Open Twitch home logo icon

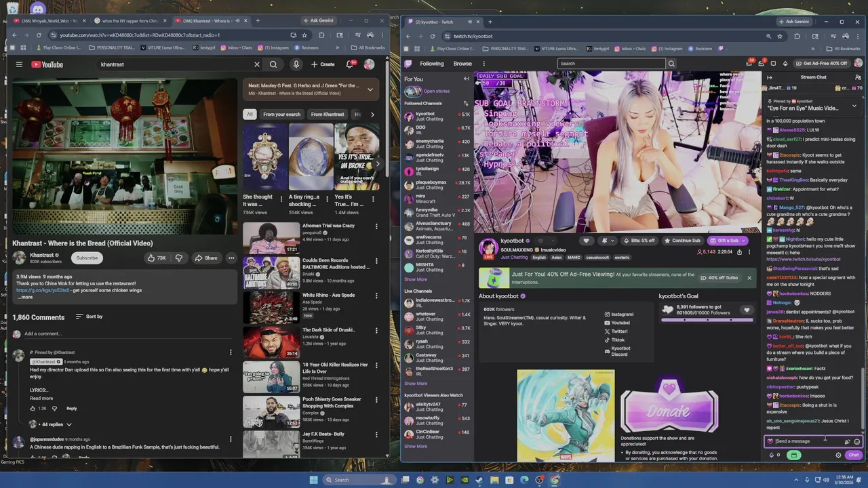(x=408, y=64)
